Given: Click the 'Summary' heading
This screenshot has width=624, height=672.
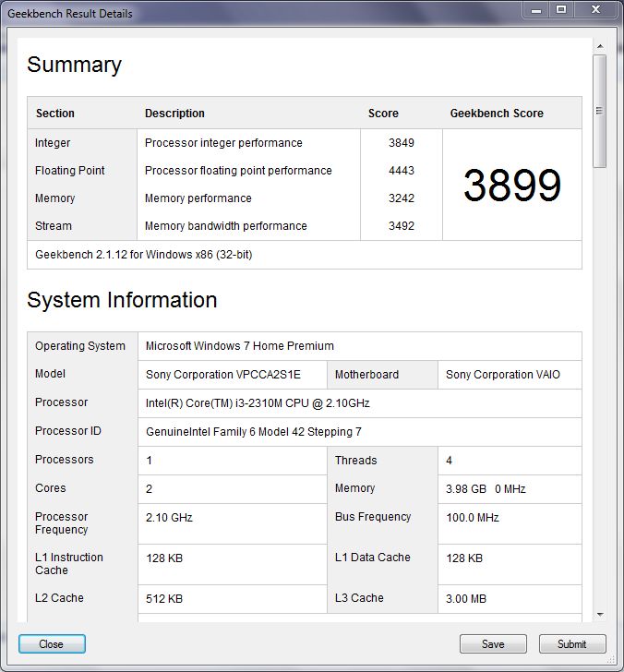Looking at the screenshot, I should (x=74, y=66).
